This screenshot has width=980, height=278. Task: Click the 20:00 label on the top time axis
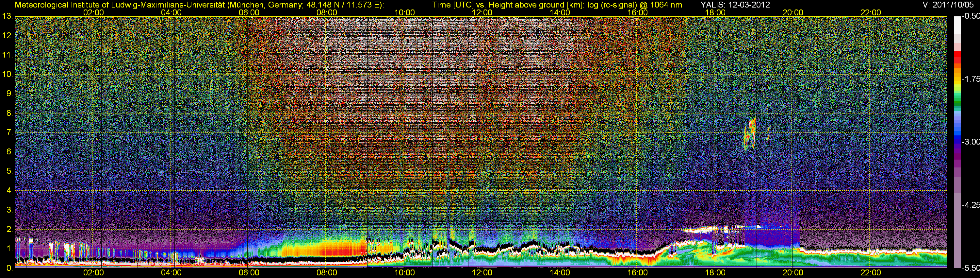793,12
